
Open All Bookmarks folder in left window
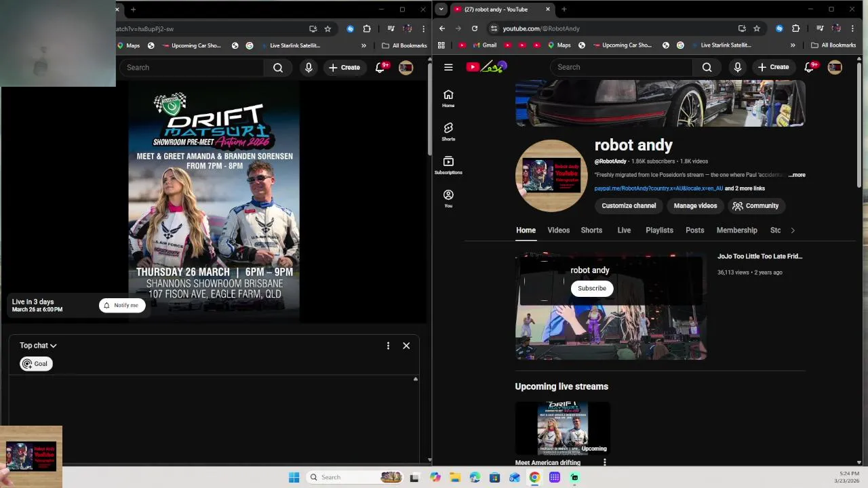tap(404, 45)
